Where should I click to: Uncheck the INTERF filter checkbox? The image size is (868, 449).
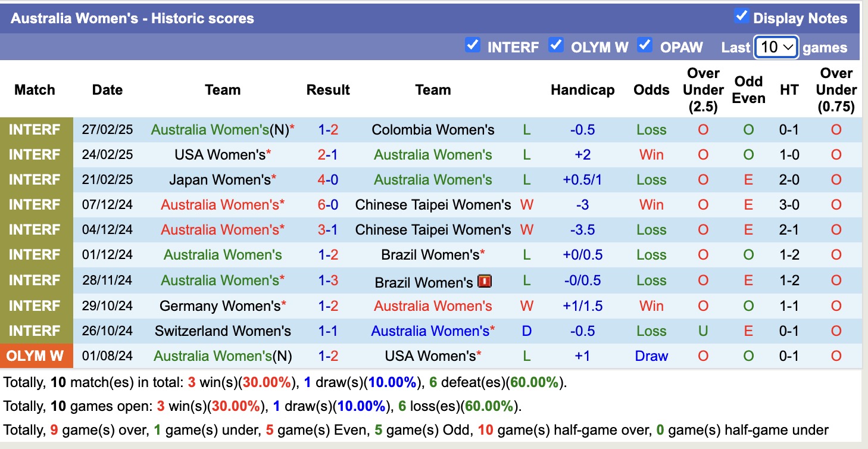click(472, 45)
